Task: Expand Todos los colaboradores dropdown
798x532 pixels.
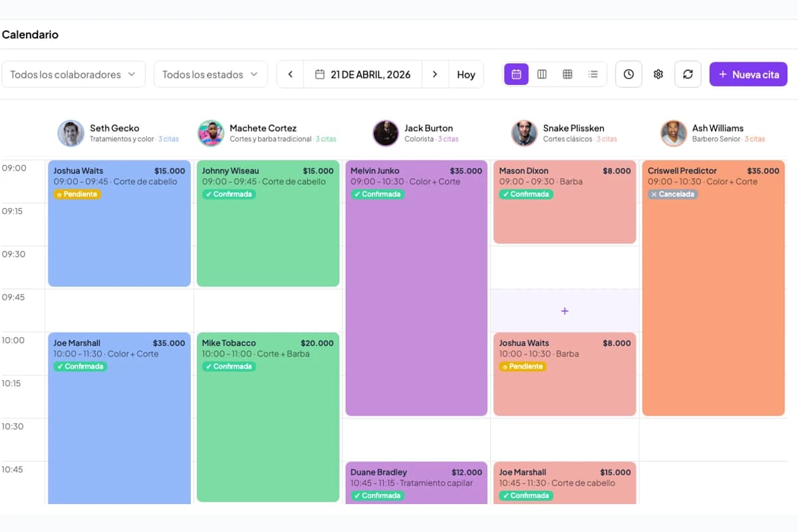Action: (73, 74)
